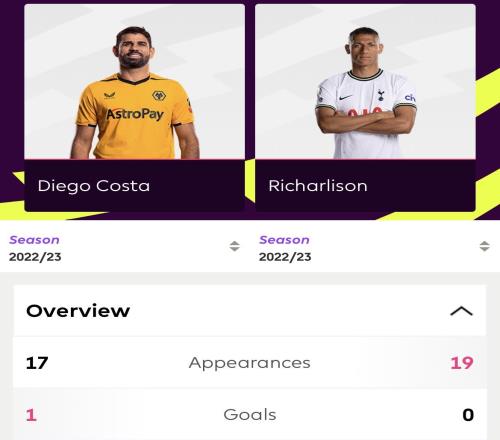Viewport: 500px width, 440px height.
Task: Click the Overview section heading
Action: click(x=78, y=311)
